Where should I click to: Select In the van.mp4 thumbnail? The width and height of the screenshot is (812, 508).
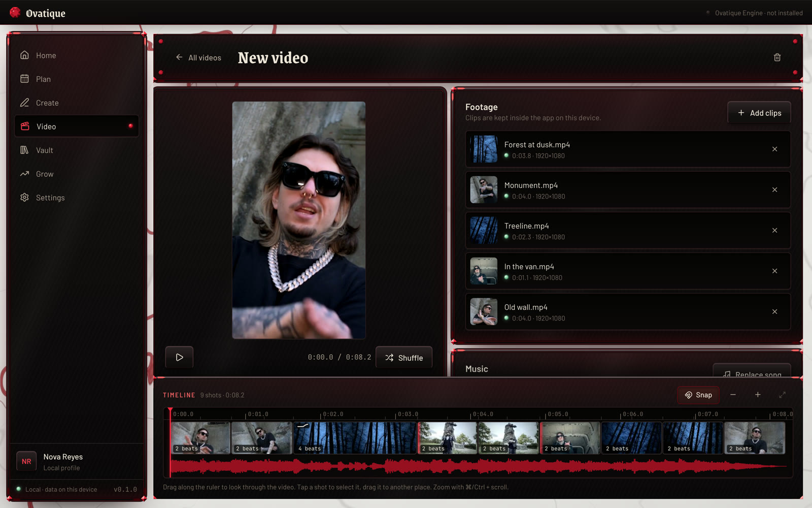pos(484,271)
